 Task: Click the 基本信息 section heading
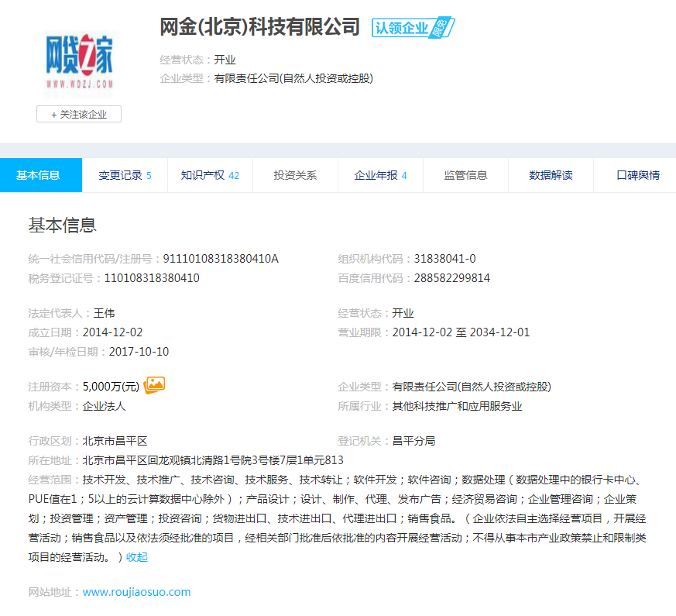[x=62, y=225]
